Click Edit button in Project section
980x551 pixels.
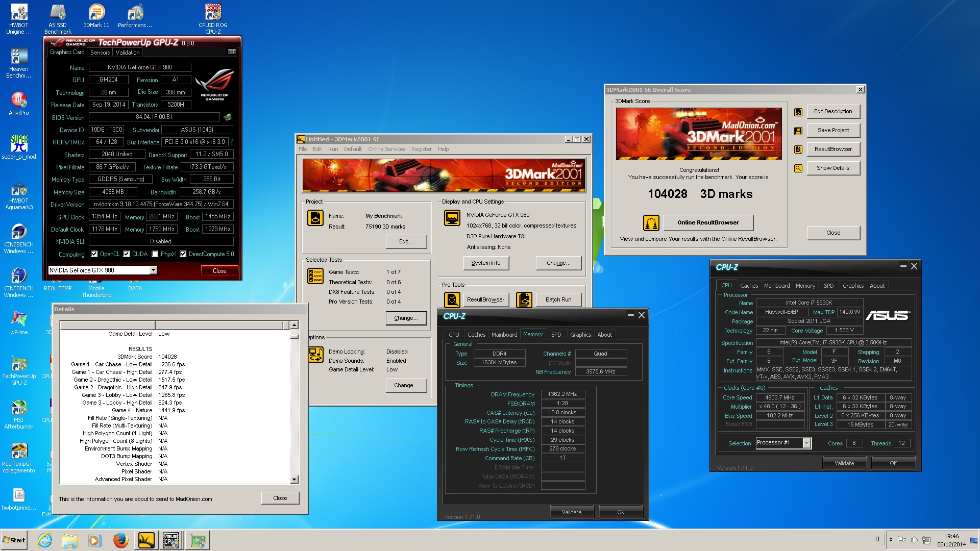(406, 242)
